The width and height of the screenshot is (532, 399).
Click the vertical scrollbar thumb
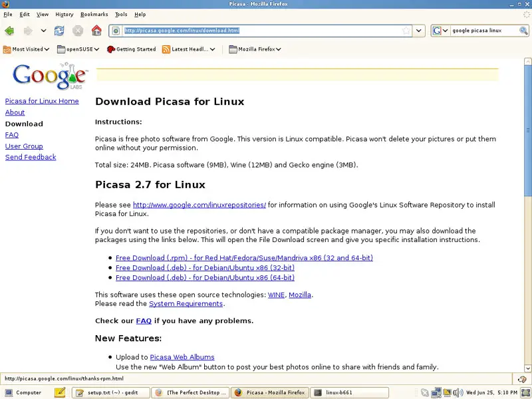click(528, 130)
